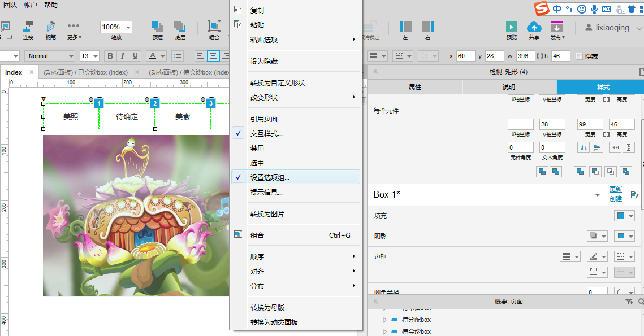Open the text color picker
644x336 pixels.
(157, 56)
